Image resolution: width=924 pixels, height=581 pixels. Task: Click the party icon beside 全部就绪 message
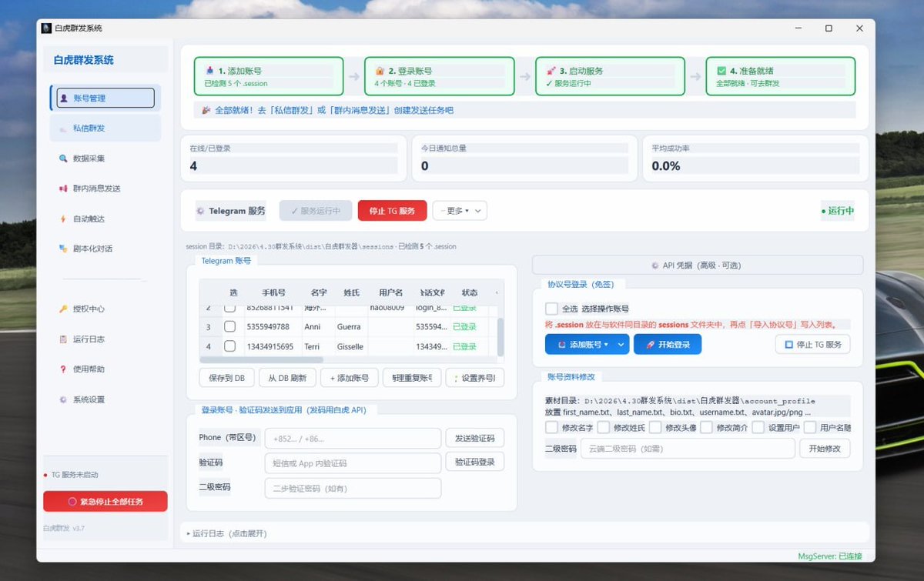click(206, 110)
